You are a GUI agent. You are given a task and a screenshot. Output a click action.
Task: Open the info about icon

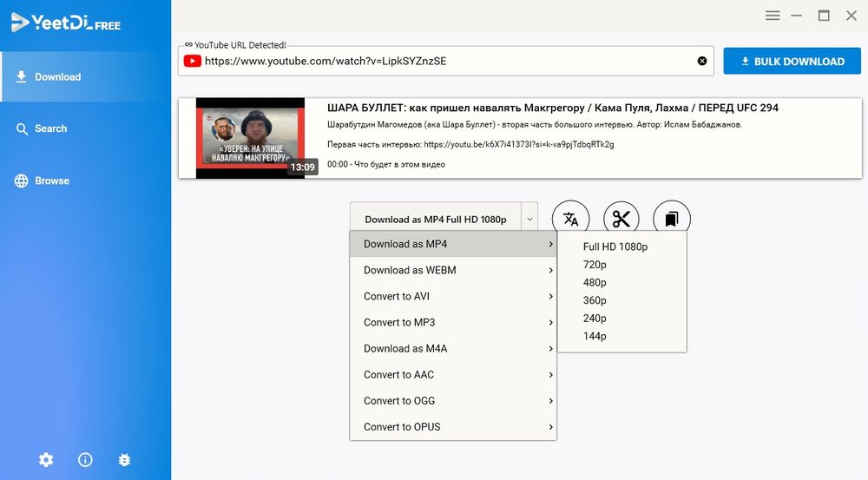[x=85, y=459]
